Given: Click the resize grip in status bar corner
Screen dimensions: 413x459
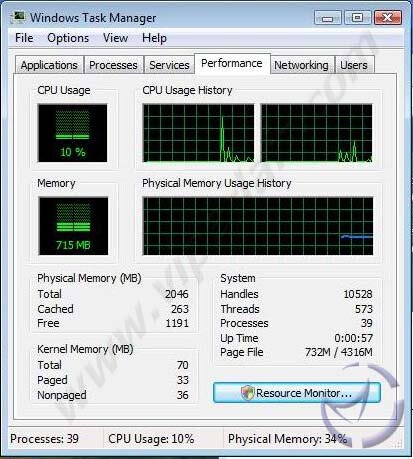Looking at the screenshot, I should pyautogui.click(x=399, y=444).
